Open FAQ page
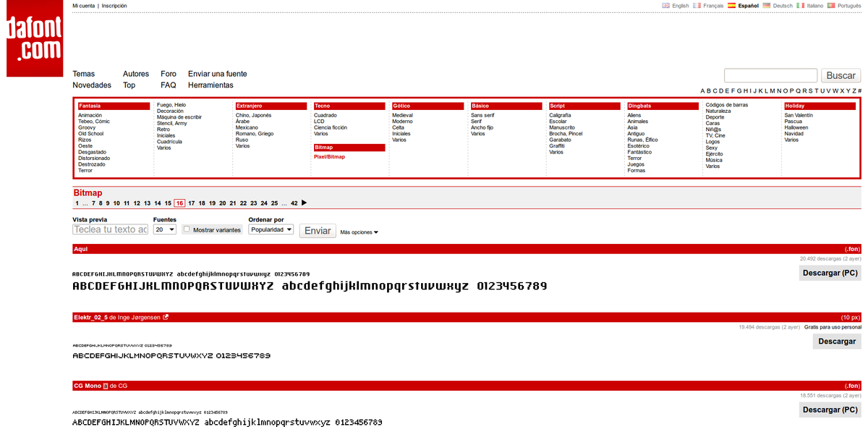The height and width of the screenshot is (427, 868). 168,85
